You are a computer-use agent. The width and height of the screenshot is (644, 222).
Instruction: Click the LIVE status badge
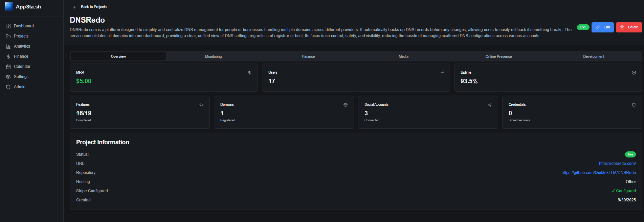[583, 27]
